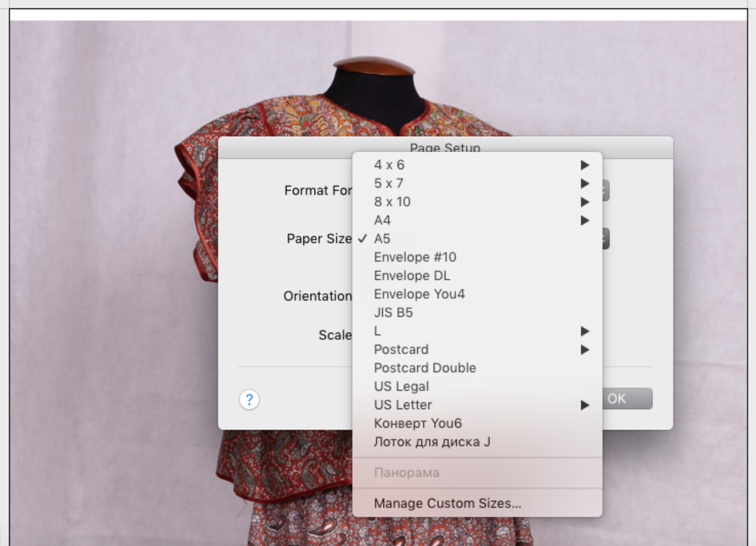Open the Format For dropdown arrows

[x=605, y=190]
